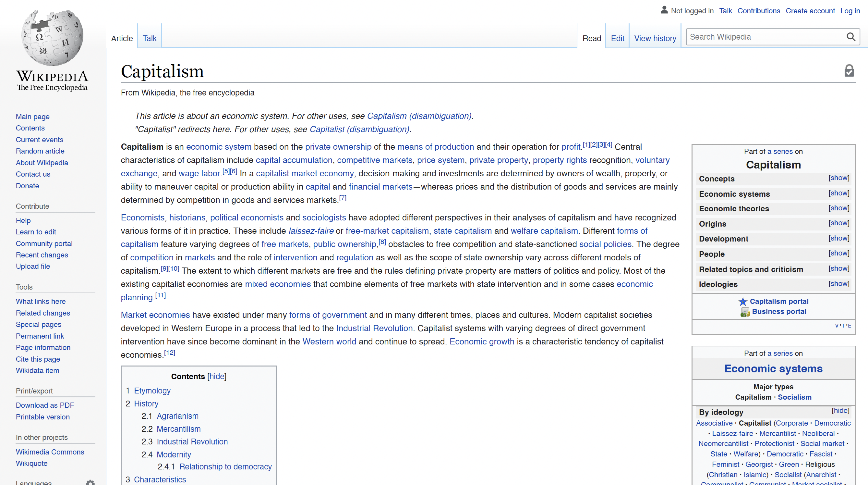Click the user silhouette icon
868x485 pixels.
coord(664,10)
